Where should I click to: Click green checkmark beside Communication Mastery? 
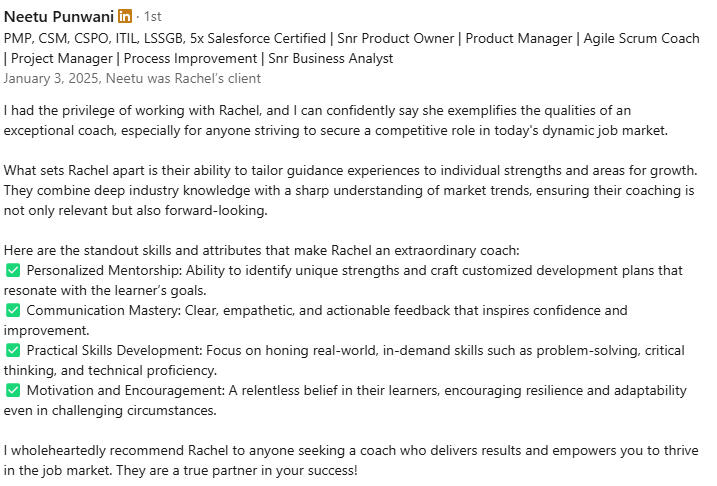(13, 310)
